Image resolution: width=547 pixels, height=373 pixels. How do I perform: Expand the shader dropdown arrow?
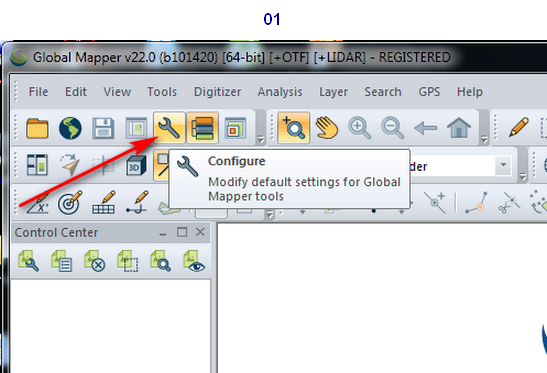[503, 165]
